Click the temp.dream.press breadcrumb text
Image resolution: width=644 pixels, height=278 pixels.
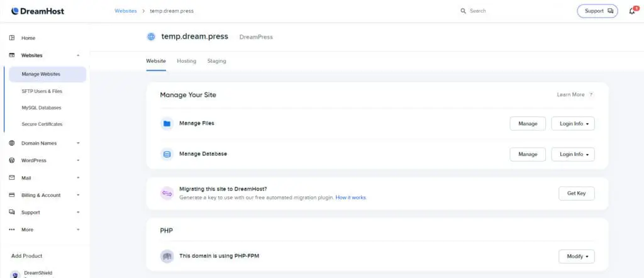tap(172, 11)
